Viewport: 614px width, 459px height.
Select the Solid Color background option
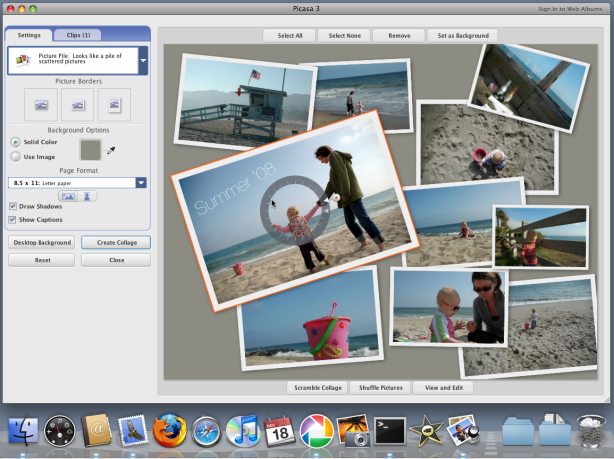[x=16, y=142]
